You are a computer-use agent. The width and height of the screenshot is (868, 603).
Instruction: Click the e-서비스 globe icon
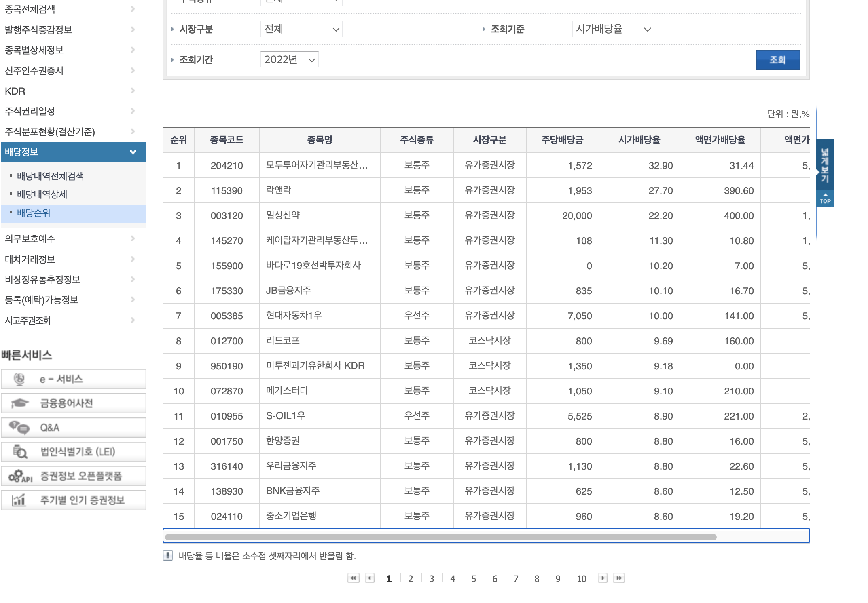point(19,379)
